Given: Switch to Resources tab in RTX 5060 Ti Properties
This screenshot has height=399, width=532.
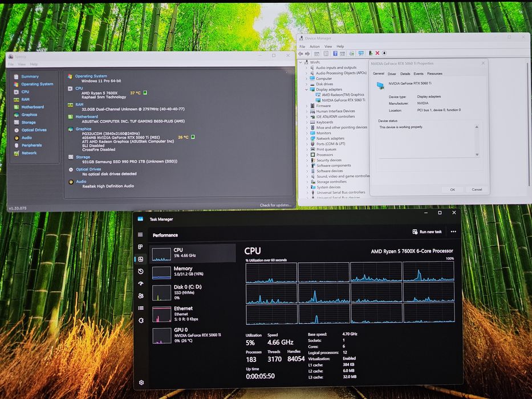Looking at the screenshot, I should (x=434, y=74).
